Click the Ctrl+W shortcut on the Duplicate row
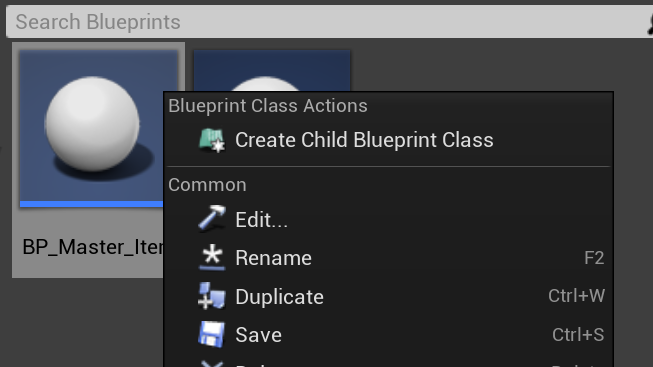The width and height of the screenshot is (653, 367). pyautogui.click(x=576, y=296)
